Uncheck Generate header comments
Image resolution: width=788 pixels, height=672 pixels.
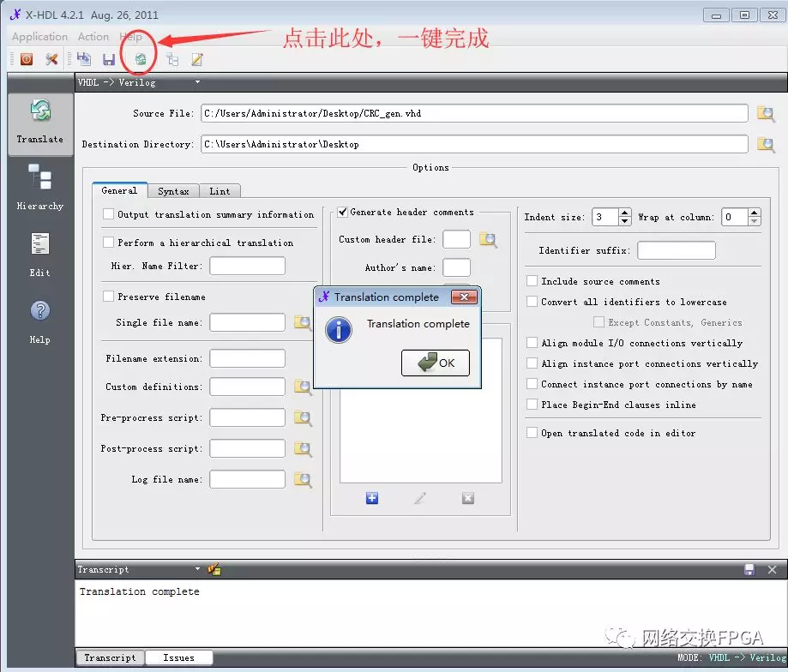(x=342, y=213)
